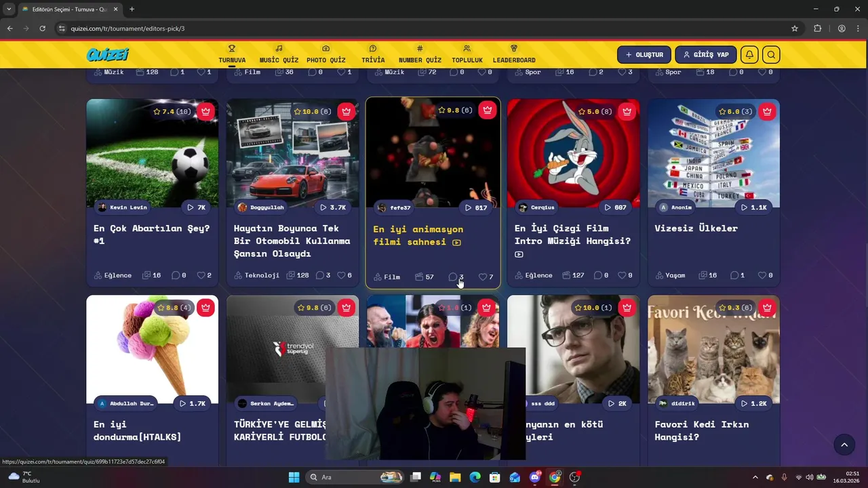Click crown badge on Trendyol Süper Lig card

pos(347,308)
